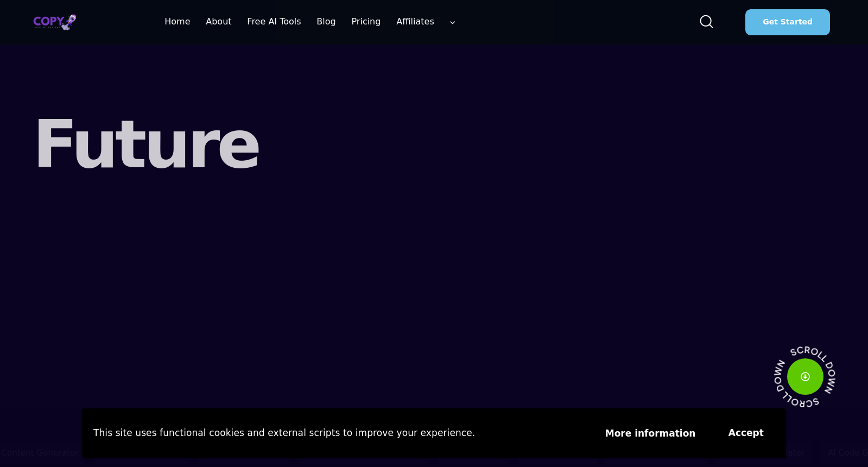Go to the Home menu item
Viewport: 868px width, 467px height.
click(x=178, y=22)
